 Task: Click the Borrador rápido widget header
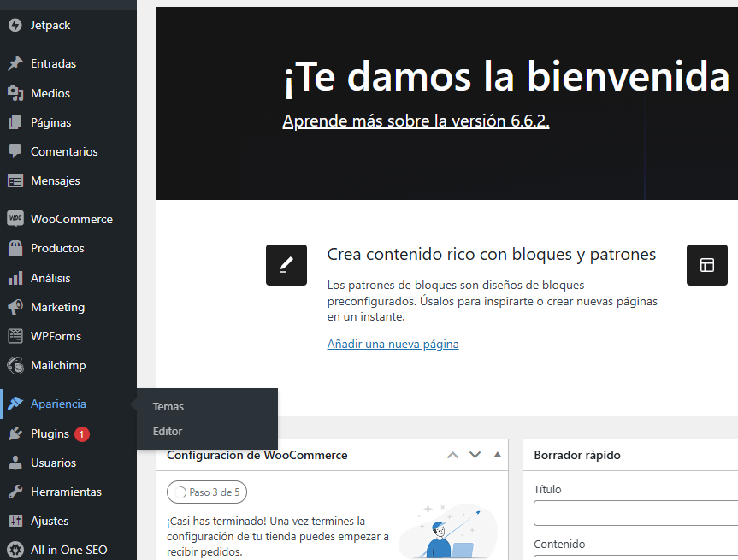pos(630,455)
